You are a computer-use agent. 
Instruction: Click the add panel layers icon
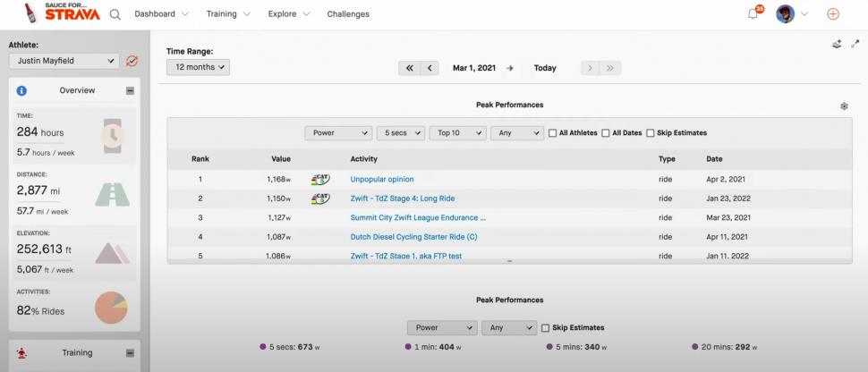click(x=837, y=45)
